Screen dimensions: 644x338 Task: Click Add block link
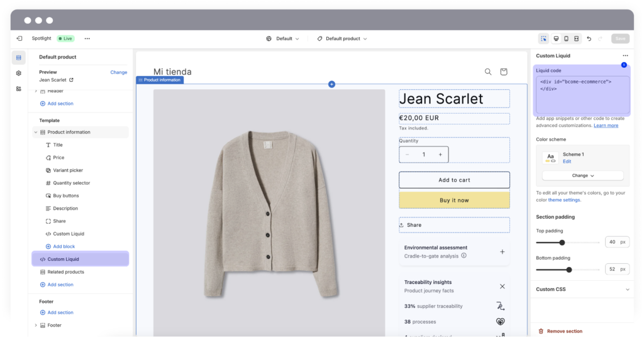[60, 246]
